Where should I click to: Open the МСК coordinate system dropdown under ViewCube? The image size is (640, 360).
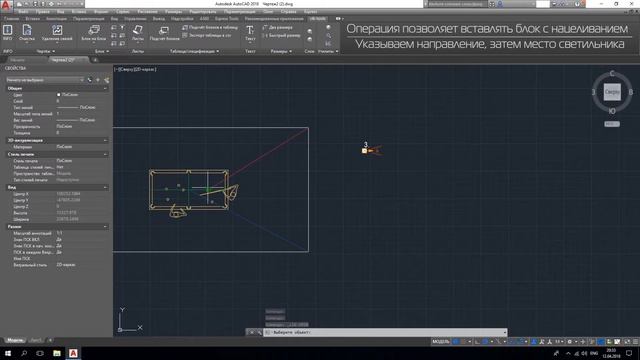pos(612,124)
